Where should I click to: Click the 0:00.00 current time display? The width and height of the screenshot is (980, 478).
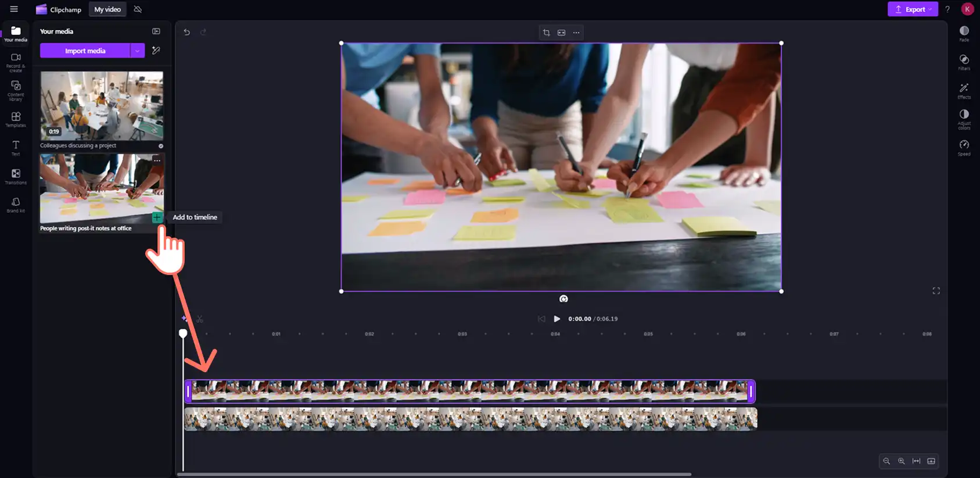pos(580,319)
